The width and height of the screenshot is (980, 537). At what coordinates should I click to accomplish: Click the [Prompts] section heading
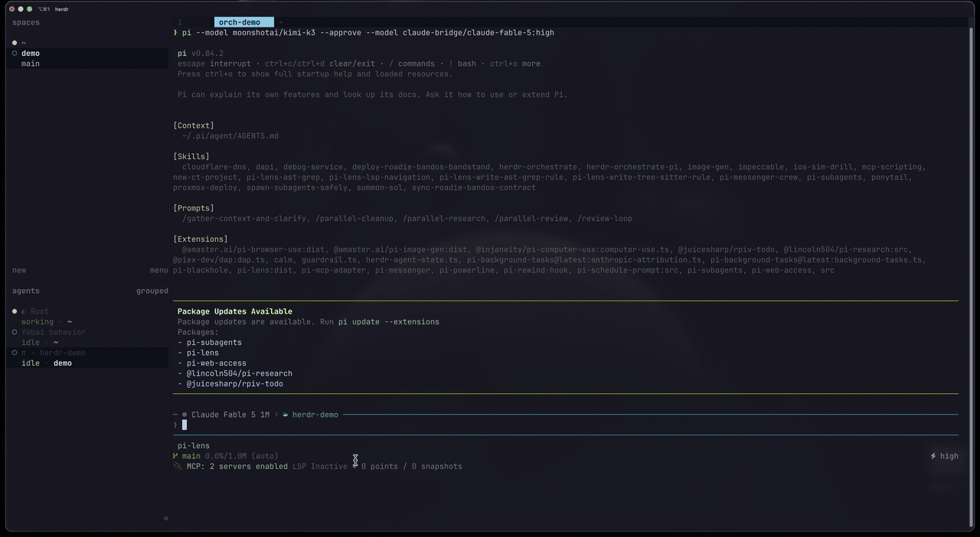(194, 208)
